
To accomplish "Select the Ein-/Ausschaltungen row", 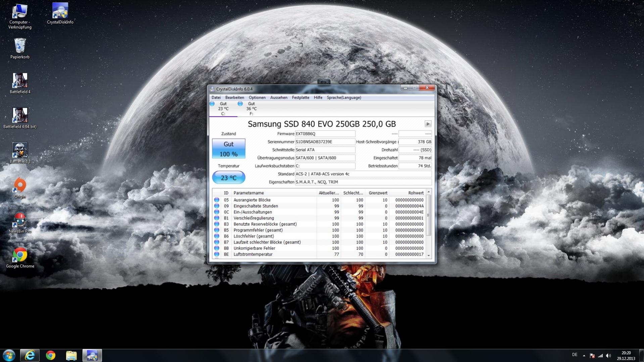I will [319, 212].
